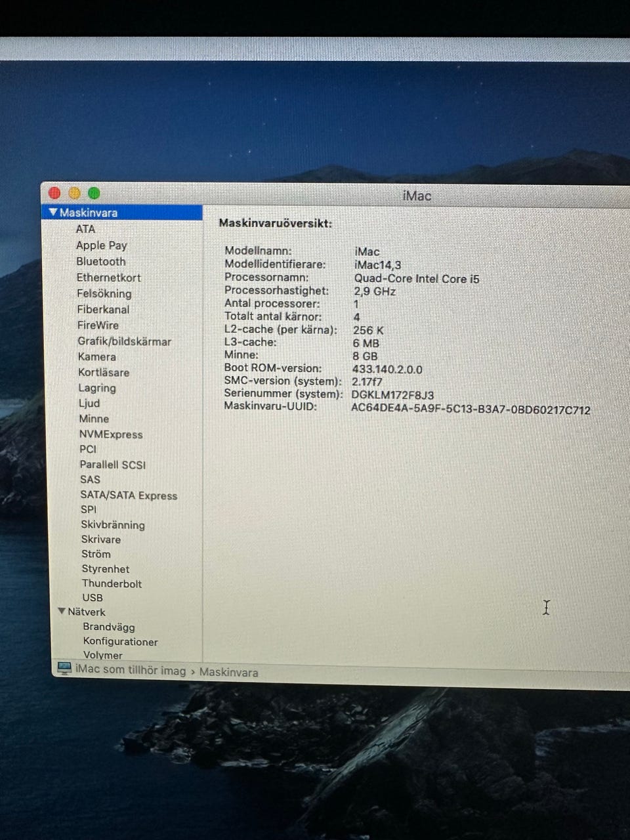Image resolution: width=630 pixels, height=840 pixels.
Task: Click the SMC version 2.17f7 value
Action: tap(367, 382)
